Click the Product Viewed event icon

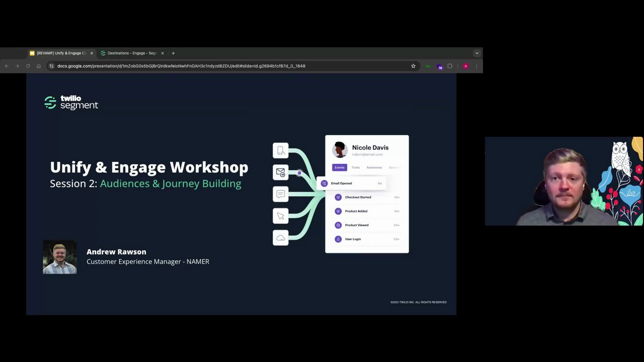pos(338,225)
